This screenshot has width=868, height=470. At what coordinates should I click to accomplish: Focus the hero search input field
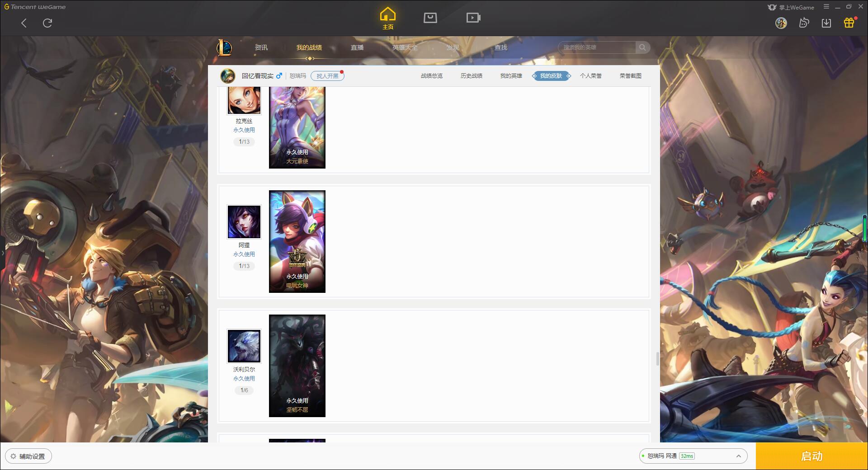(x=598, y=47)
